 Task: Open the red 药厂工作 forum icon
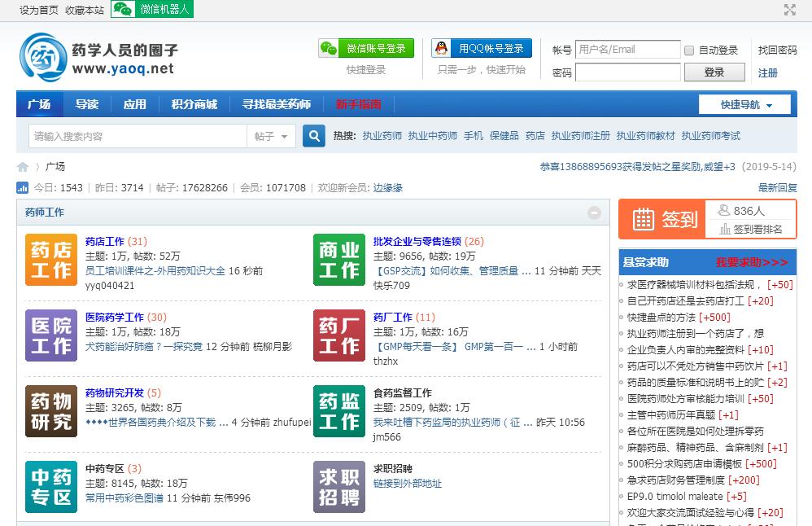coord(339,335)
